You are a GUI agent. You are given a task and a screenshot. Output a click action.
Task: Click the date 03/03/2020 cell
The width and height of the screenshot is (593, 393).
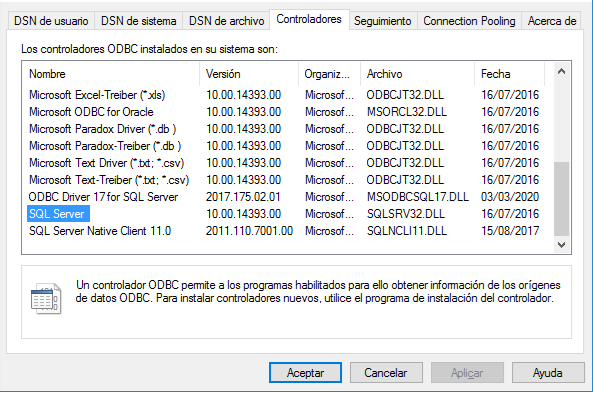[510, 197]
